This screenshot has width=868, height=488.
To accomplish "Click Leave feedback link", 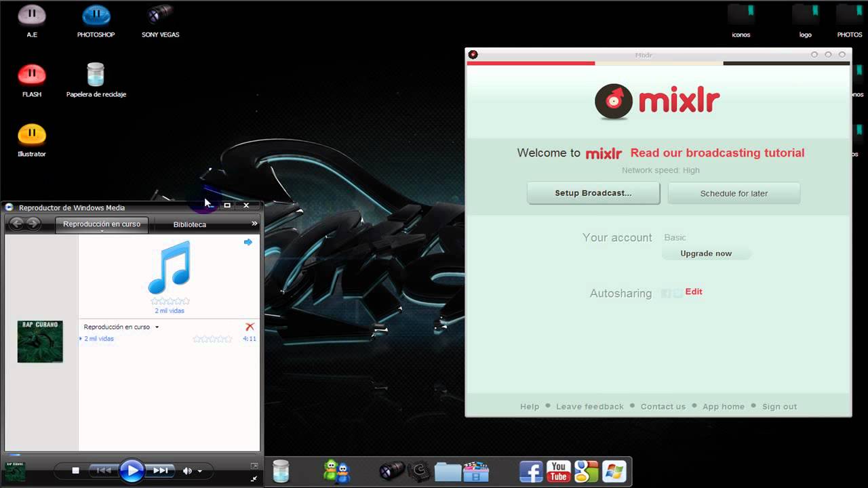I will click(590, 407).
